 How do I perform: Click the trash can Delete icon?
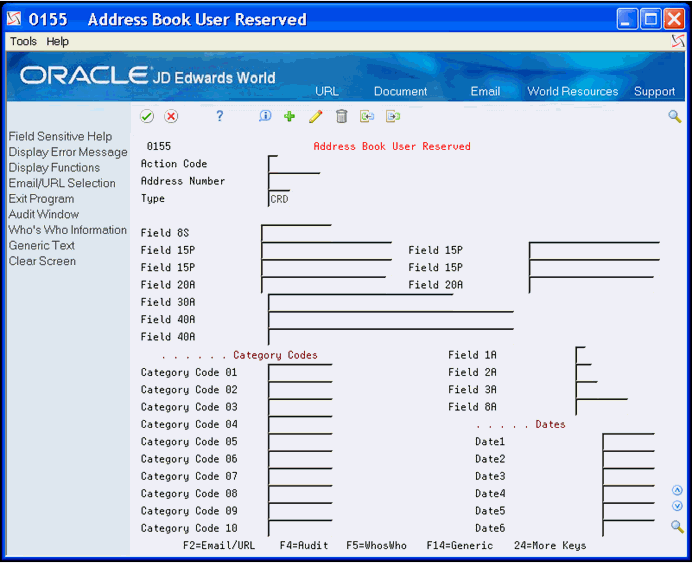point(341,116)
